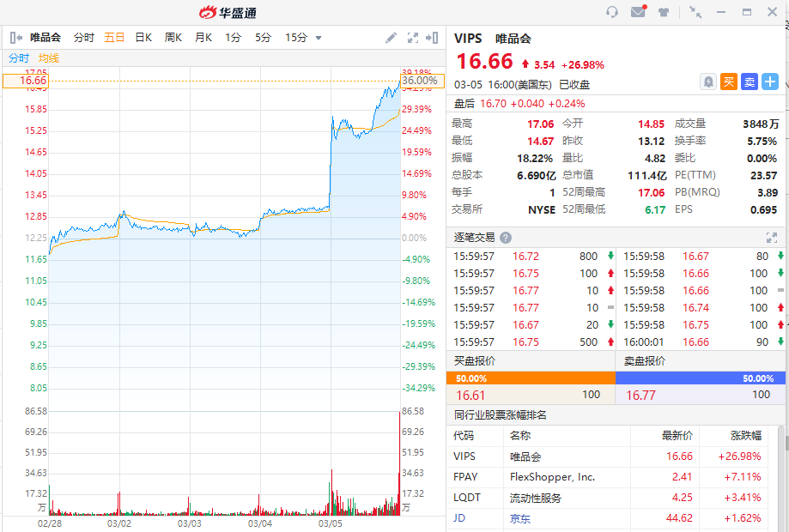
Task: Click the 名称 column header
Action: (x=519, y=435)
